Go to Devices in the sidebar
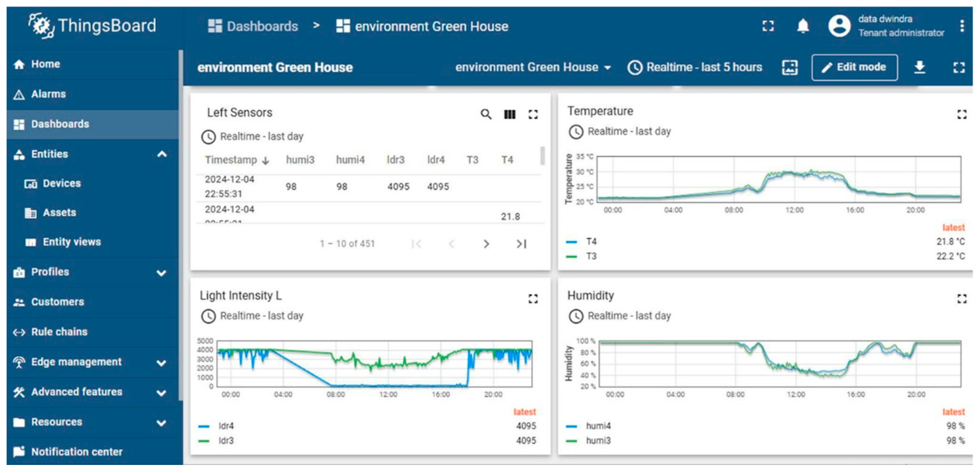The height and width of the screenshot is (473, 980). click(x=62, y=183)
